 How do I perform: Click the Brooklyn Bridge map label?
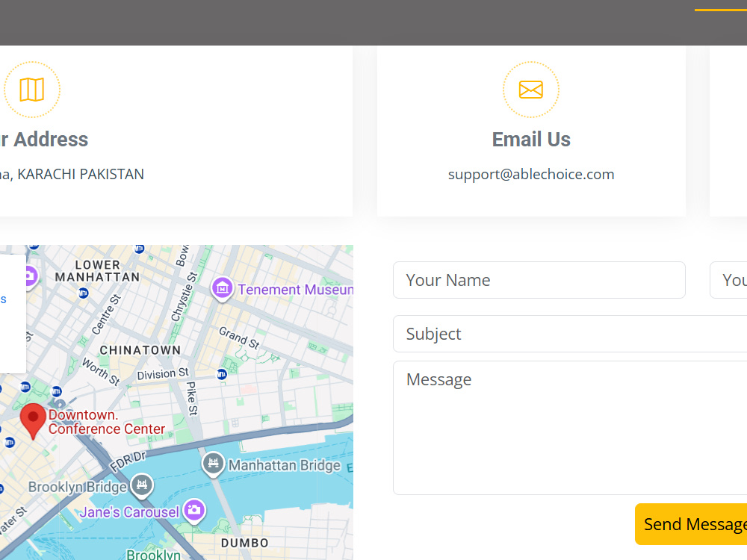tap(78, 487)
